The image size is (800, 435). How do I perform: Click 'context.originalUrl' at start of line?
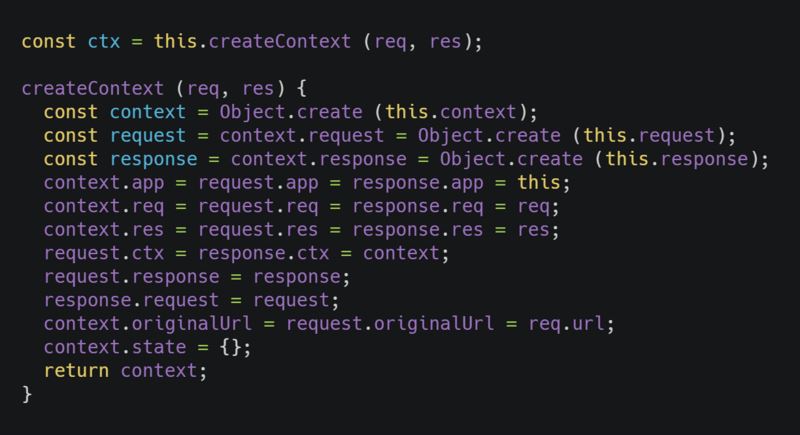147,324
